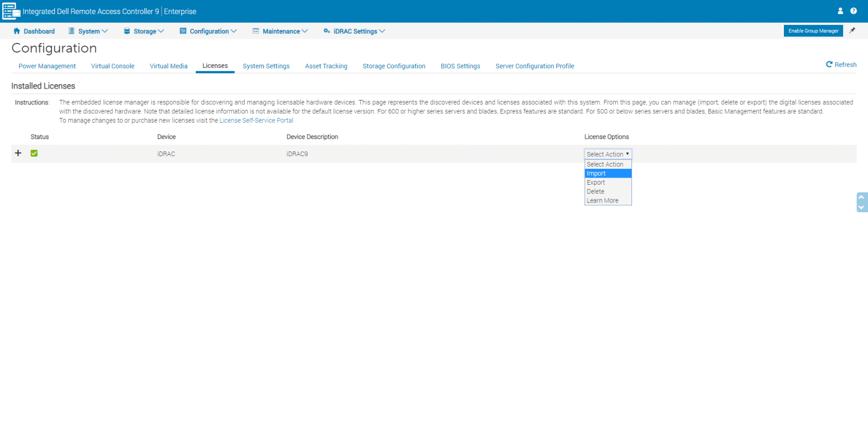The width and height of the screenshot is (868, 424).
Task: Click the scroll-up arrow widget on right edge
Action: click(861, 197)
